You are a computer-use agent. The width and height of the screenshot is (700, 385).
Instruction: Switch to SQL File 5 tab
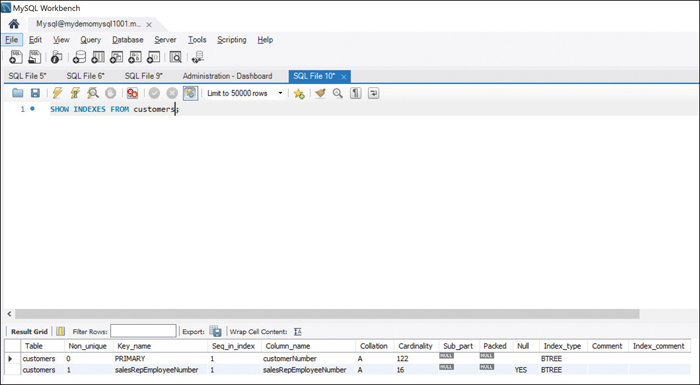pos(27,76)
